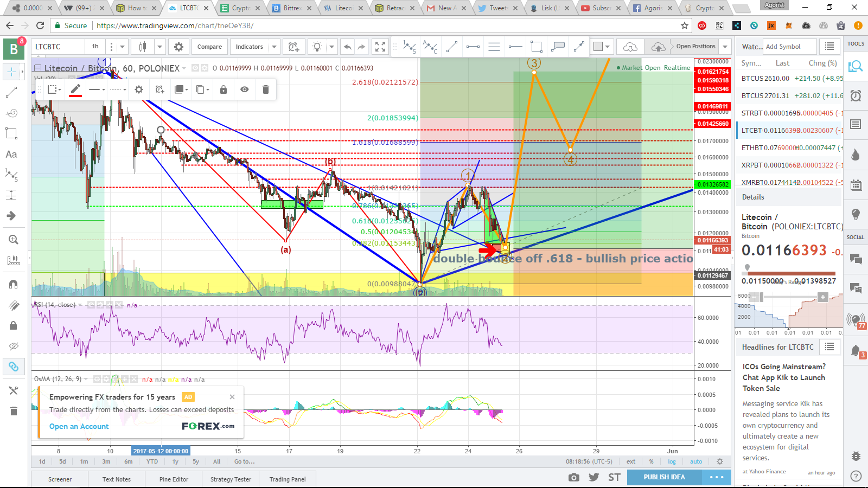
Task: Click the PUBLISH IDEA button
Action: [x=664, y=477]
